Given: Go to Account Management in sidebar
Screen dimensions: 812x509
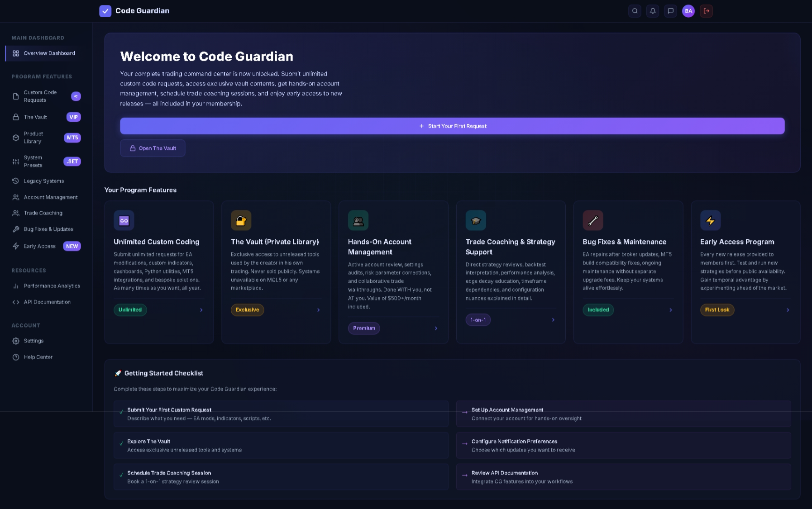Looking at the screenshot, I should click(x=46, y=197).
